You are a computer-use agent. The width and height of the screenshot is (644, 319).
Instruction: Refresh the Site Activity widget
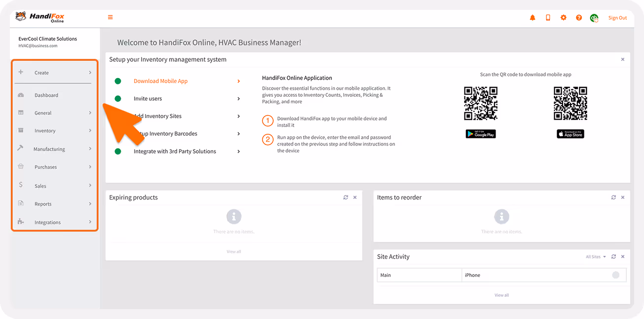(613, 257)
